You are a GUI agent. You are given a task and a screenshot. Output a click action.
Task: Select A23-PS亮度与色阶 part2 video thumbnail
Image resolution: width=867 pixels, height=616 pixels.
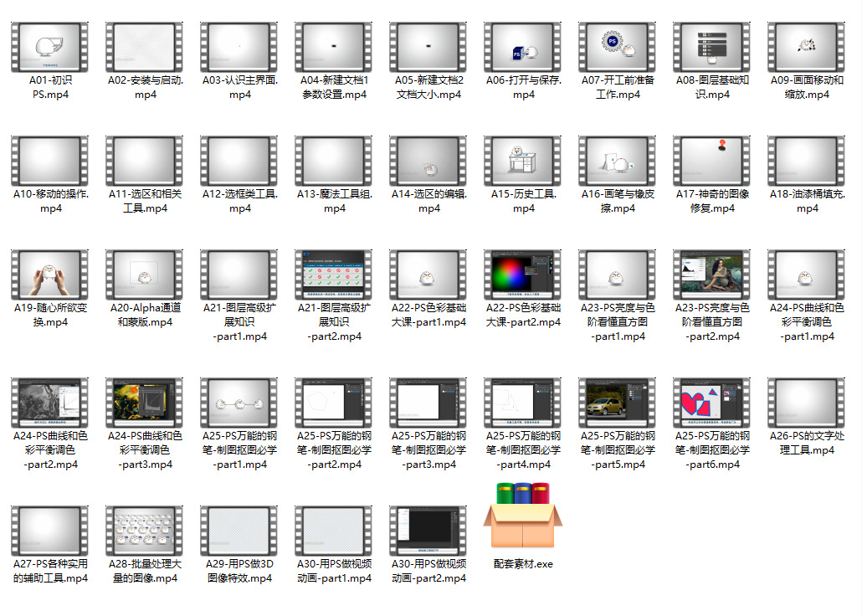[x=712, y=275]
